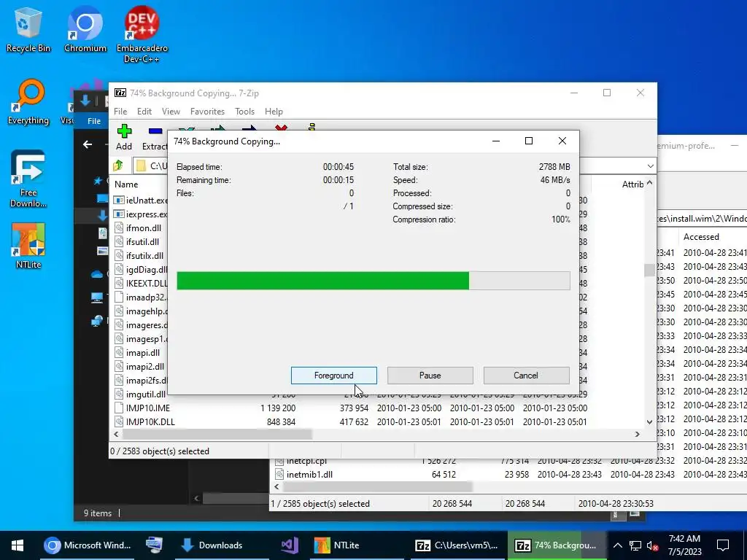The width and height of the screenshot is (747, 560).
Task: Select igdDiag.dll file
Action: [x=141, y=270]
